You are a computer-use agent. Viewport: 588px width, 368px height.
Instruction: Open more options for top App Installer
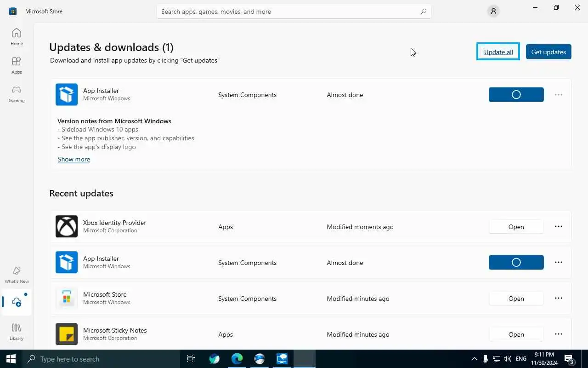559,95
